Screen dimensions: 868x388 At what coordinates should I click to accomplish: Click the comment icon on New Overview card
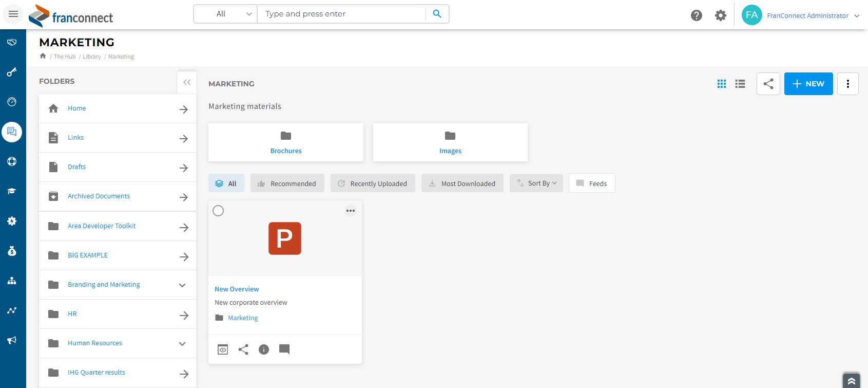point(284,349)
